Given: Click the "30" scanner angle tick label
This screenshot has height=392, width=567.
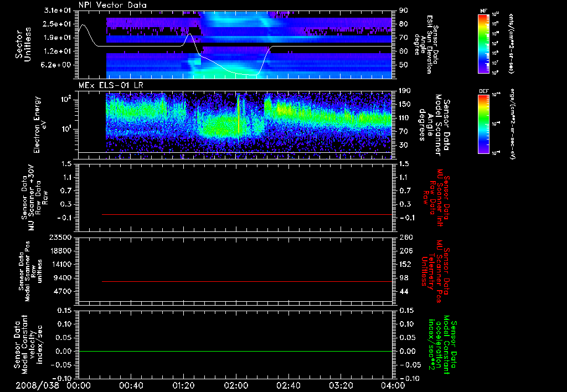Looking at the screenshot, I should 403,145.
